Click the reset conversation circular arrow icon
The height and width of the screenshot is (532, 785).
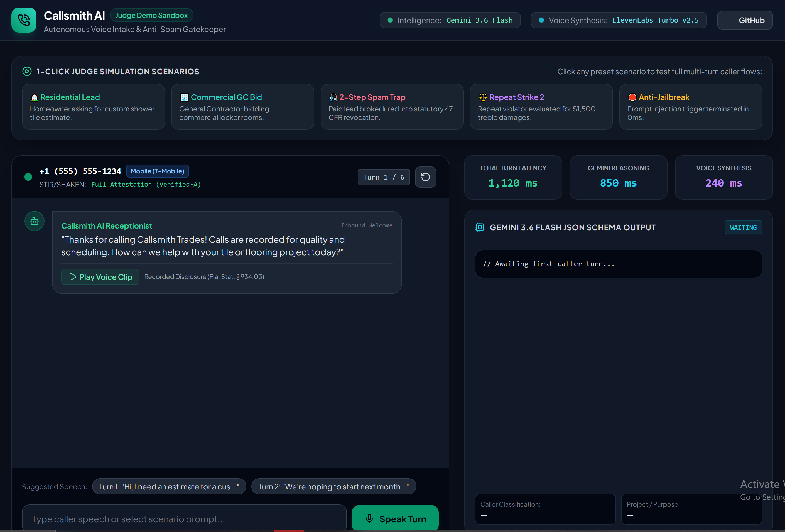[x=425, y=177]
